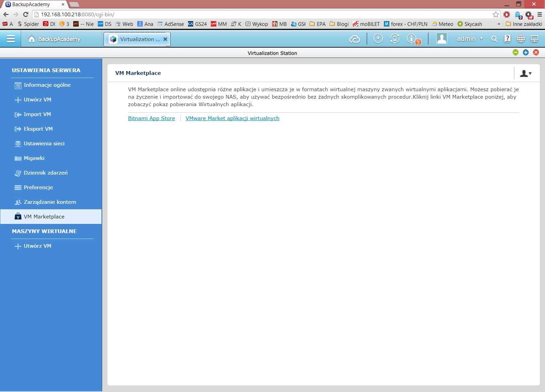Open the Bitnami App Store link
545x392 pixels.
[x=152, y=118]
